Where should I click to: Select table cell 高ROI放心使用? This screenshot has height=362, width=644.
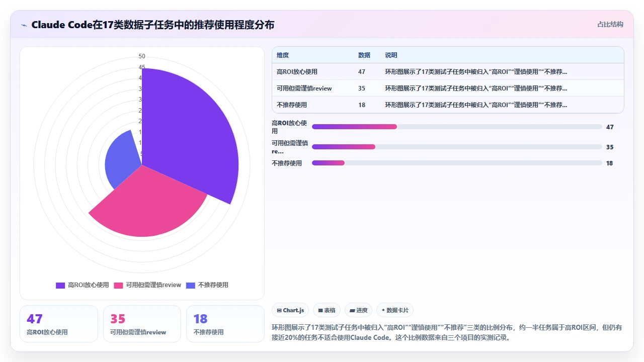click(297, 72)
